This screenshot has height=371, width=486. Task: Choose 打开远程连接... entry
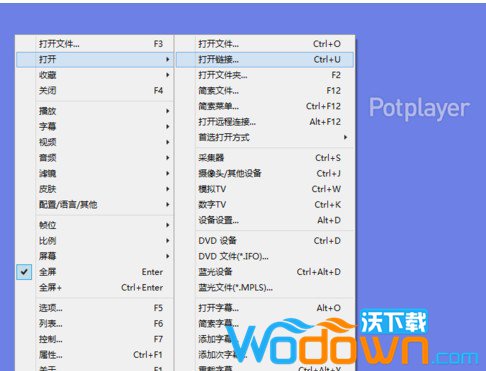point(265,122)
